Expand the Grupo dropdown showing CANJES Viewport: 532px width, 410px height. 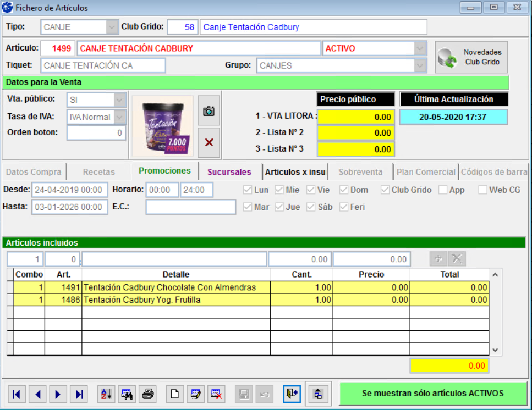coord(420,65)
